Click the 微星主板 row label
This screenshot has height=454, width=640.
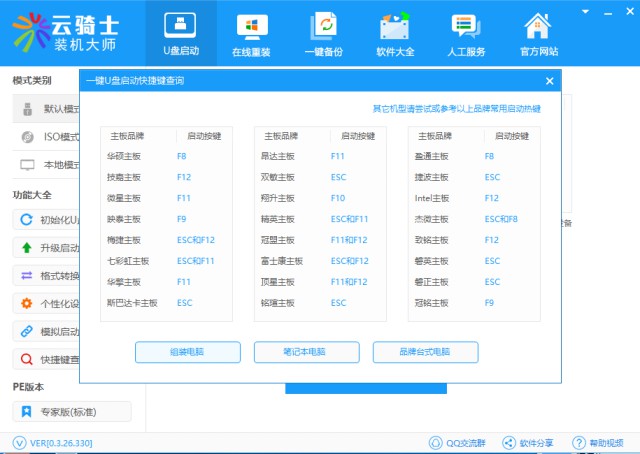coord(124,198)
